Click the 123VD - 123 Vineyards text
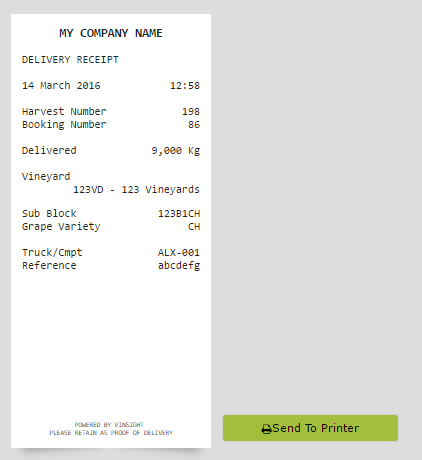This screenshot has width=422, height=460. point(136,190)
